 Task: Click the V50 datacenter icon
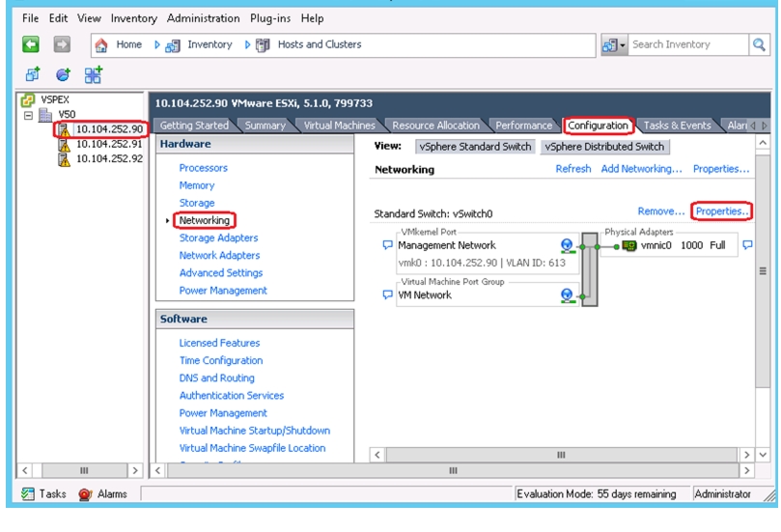click(45, 115)
